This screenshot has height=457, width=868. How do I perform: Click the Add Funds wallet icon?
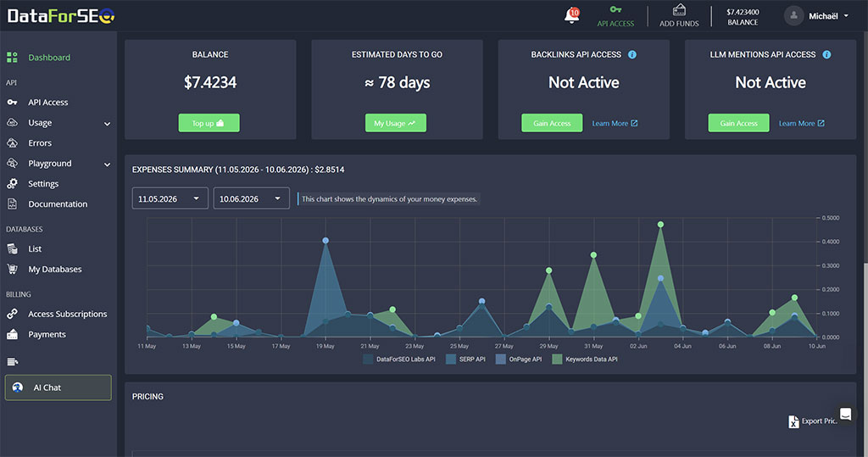[x=679, y=10]
